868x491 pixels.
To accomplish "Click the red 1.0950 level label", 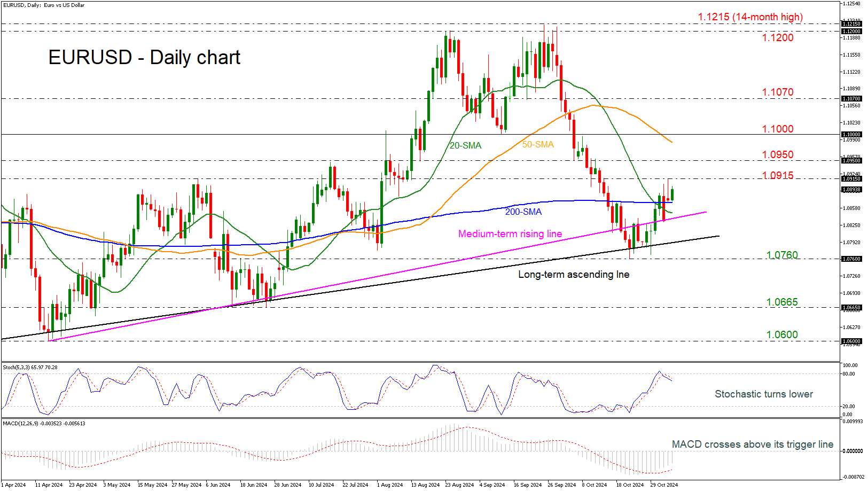I will coord(778,154).
